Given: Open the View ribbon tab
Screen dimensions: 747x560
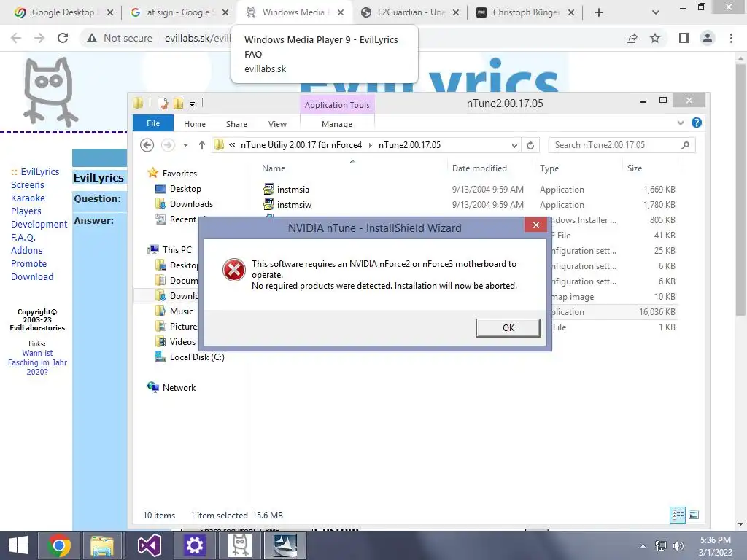Looking at the screenshot, I should [277, 124].
